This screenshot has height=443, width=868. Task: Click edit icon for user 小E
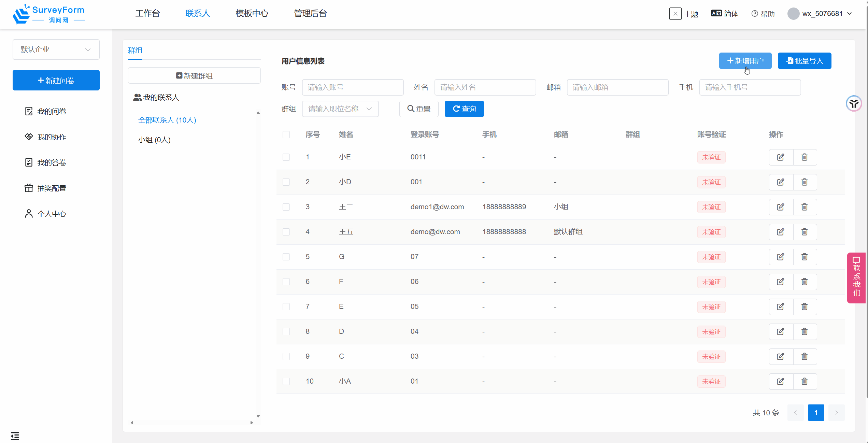(x=780, y=157)
